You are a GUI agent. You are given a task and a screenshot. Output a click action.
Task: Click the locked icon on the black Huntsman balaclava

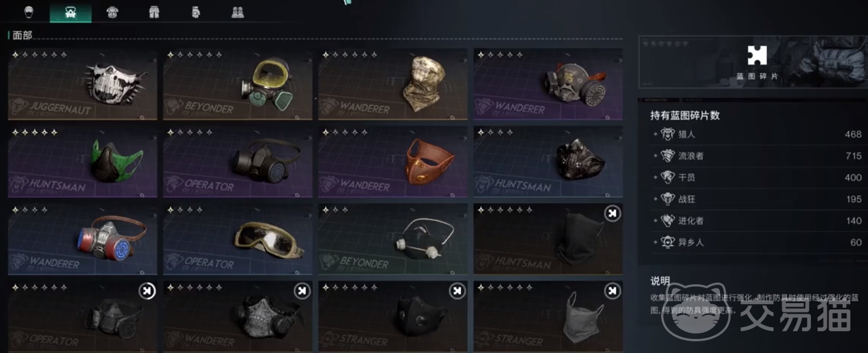612,214
